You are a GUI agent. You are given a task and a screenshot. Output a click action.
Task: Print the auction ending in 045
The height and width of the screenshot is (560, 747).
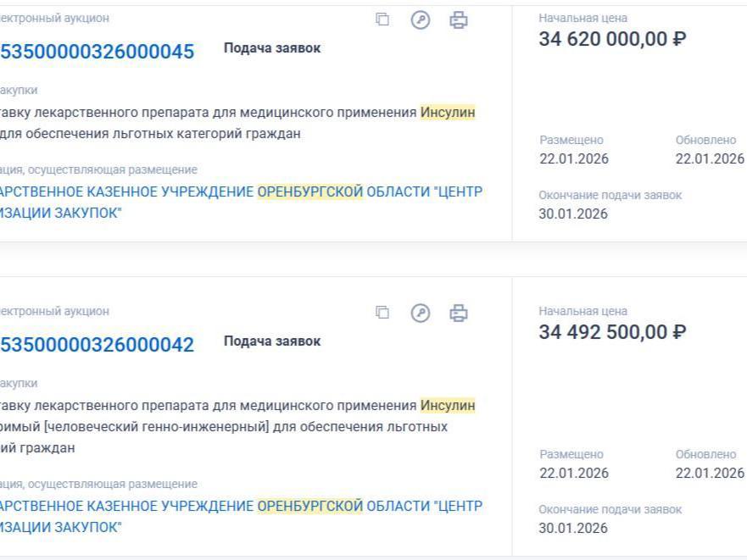(459, 19)
